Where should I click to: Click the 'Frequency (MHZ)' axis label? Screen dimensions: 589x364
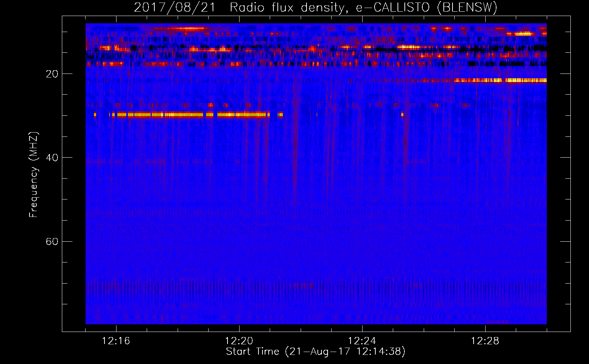pos(33,175)
